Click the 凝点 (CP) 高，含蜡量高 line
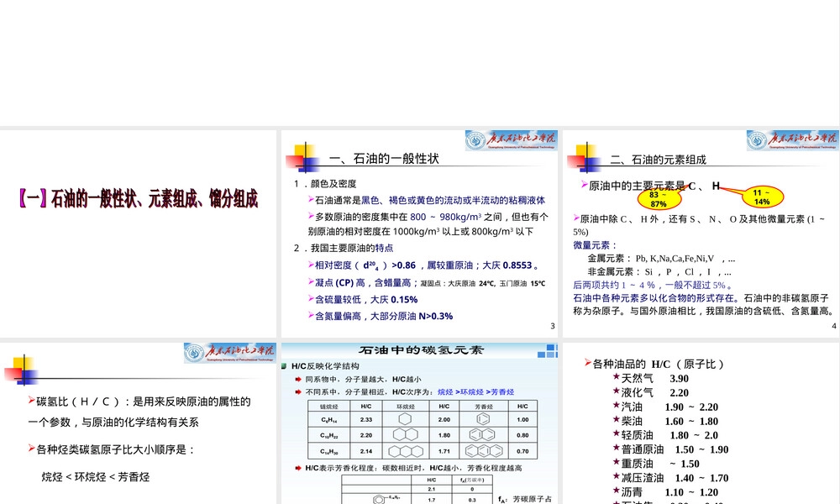Screen dimensions: 840x504 click(x=427, y=282)
